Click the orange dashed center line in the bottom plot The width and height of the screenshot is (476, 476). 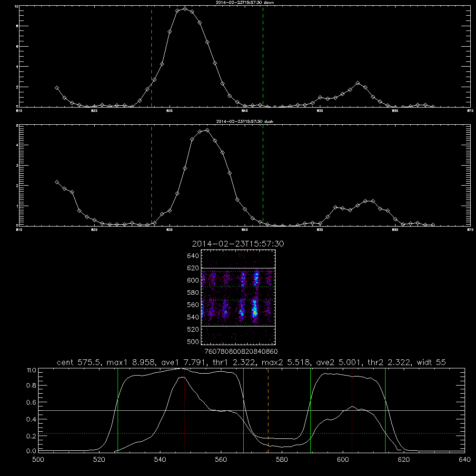(x=268, y=410)
